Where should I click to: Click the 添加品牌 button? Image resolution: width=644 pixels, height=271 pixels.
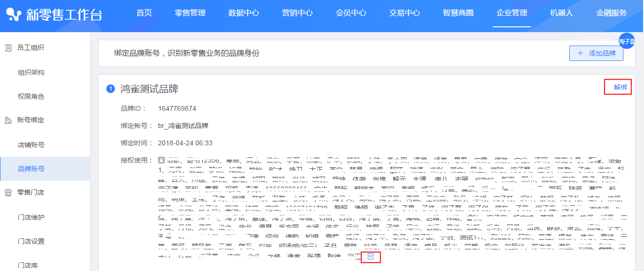(596, 53)
